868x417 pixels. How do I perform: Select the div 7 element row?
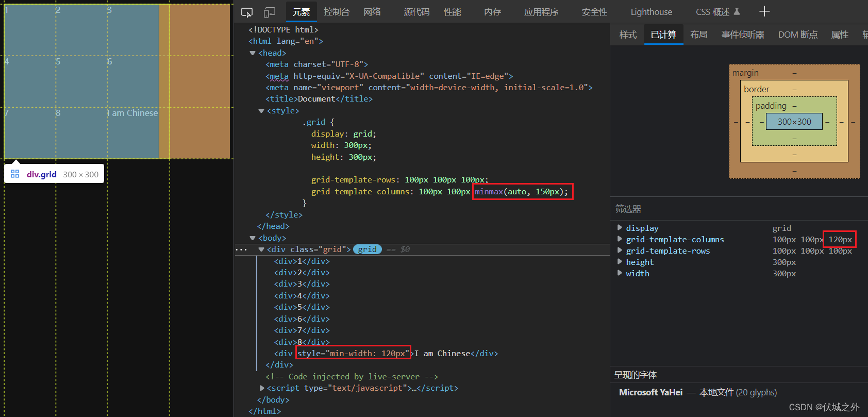pyautogui.click(x=302, y=330)
